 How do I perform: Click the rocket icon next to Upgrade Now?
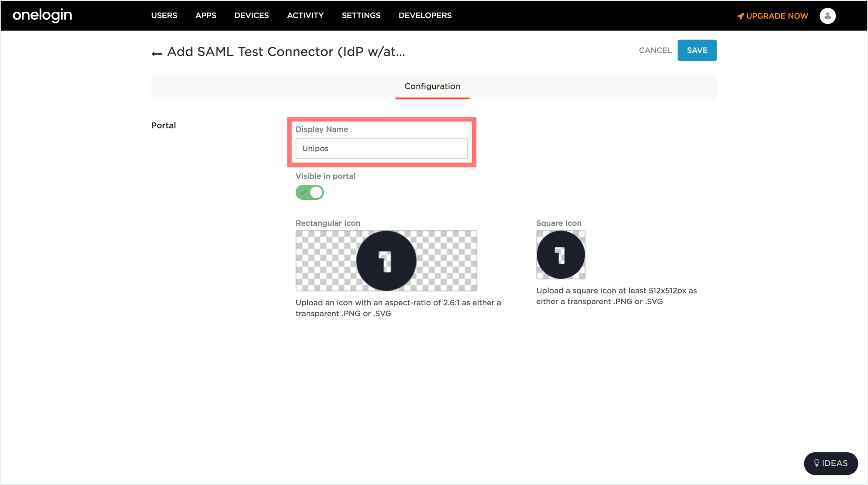click(x=740, y=16)
